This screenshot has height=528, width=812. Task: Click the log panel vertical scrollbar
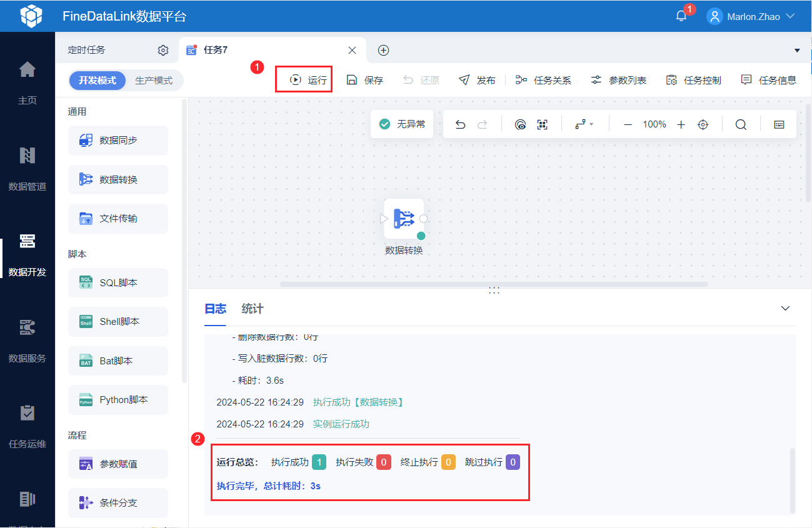792,479
